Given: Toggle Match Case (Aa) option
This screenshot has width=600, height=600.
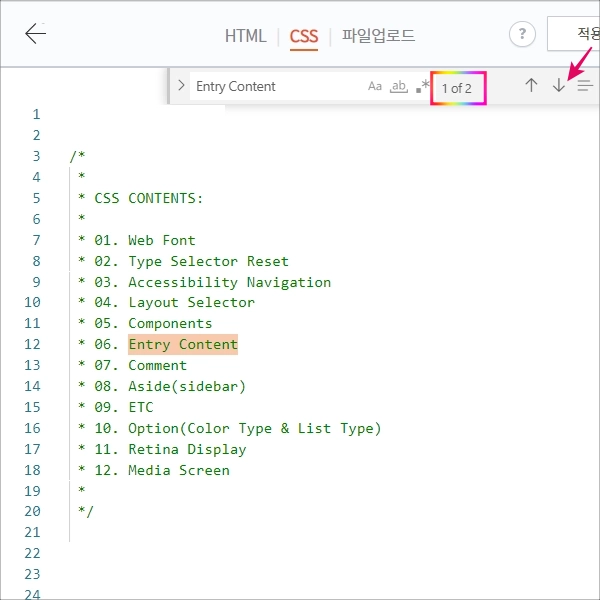Looking at the screenshot, I should point(375,86).
